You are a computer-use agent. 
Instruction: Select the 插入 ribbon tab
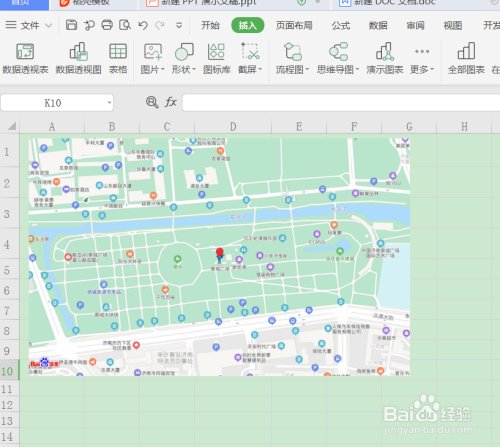pos(248,25)
